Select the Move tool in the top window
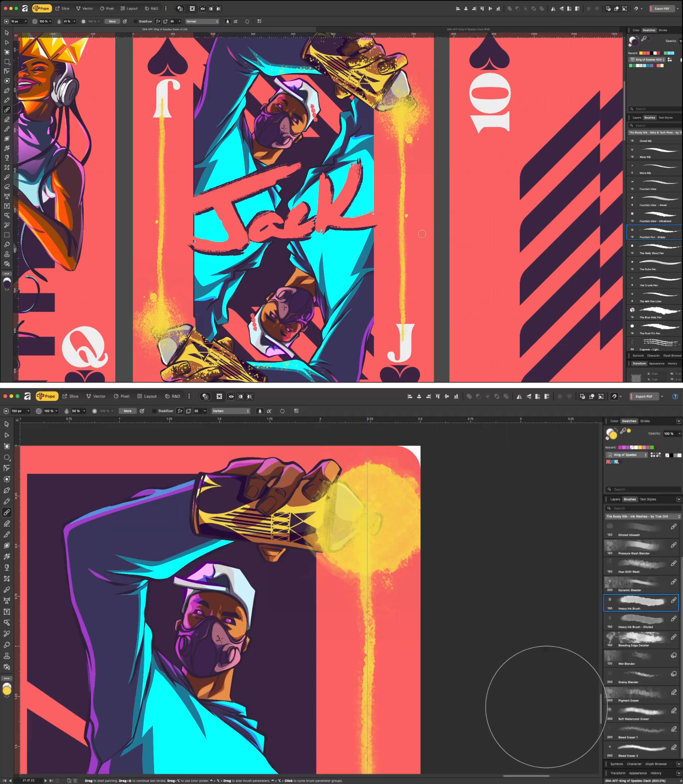Image resolution: width=683 pixels, height=784 pixels. (x=7, y=33)
